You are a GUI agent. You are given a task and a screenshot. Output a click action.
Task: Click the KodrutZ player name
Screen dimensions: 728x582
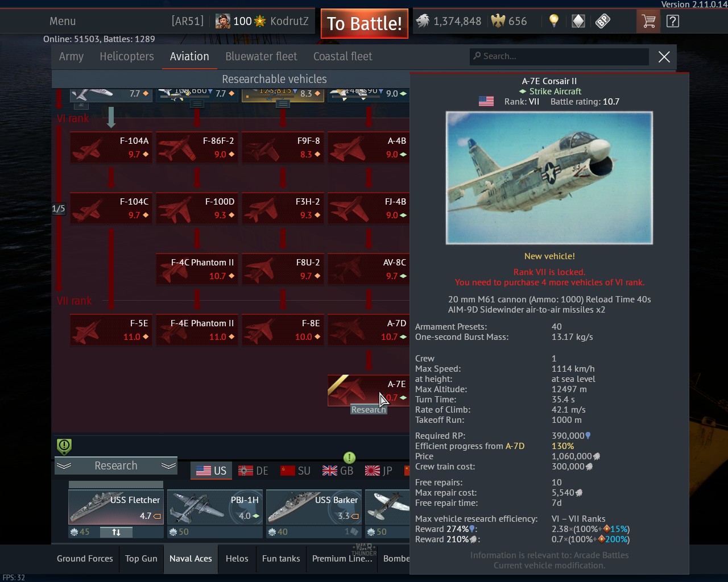point(289,21)
